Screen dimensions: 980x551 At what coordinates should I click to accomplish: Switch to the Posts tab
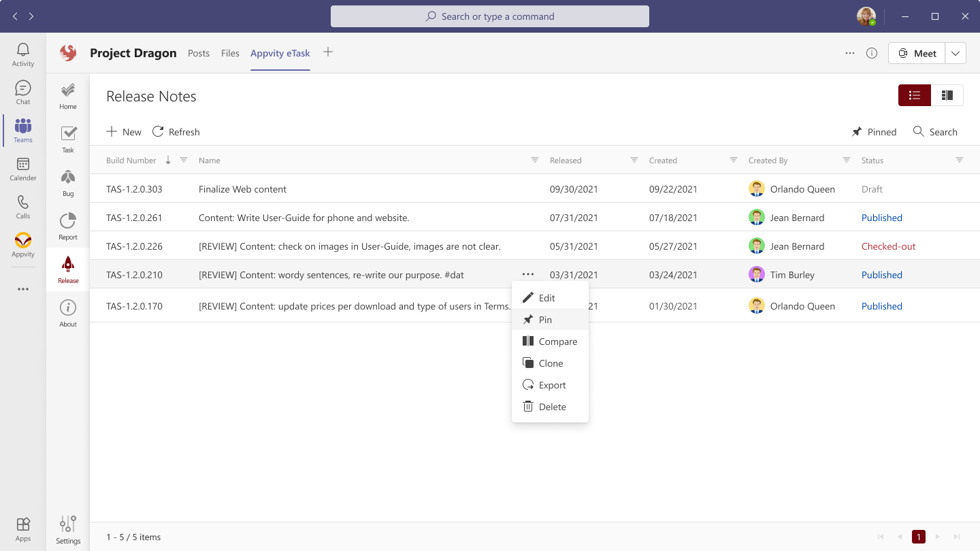click(198, 52)
